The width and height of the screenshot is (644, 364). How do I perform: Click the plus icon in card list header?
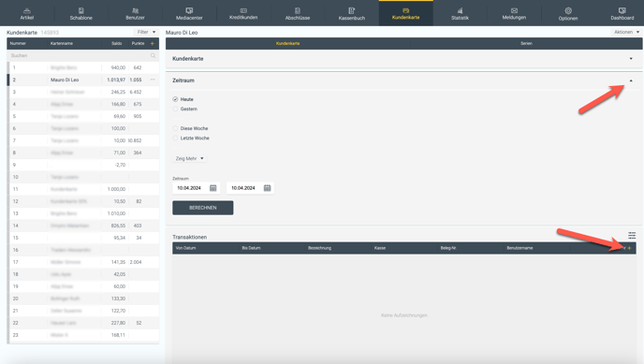[x=153, y=43]
